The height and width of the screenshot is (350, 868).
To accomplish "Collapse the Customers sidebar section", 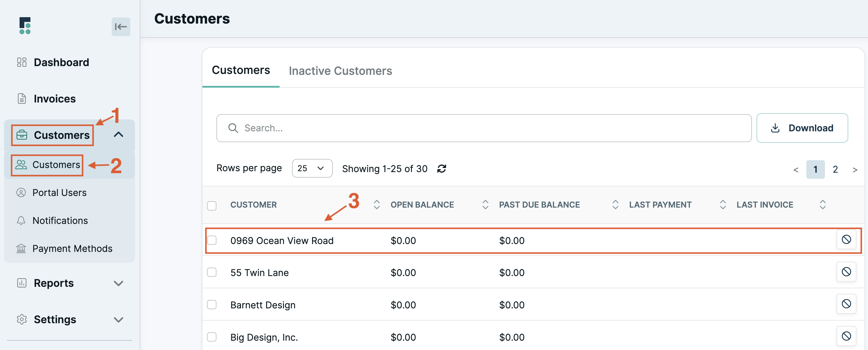I will pos(118,135).
